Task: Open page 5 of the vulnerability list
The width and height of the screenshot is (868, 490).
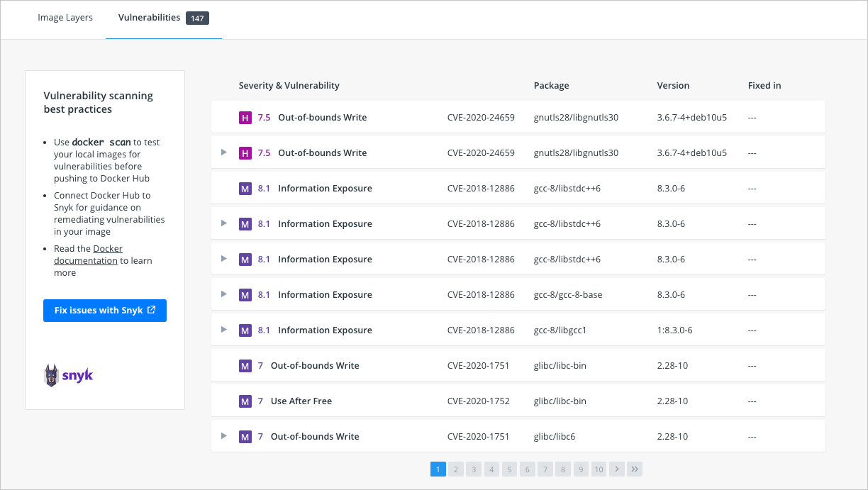Action: [509, 469]
